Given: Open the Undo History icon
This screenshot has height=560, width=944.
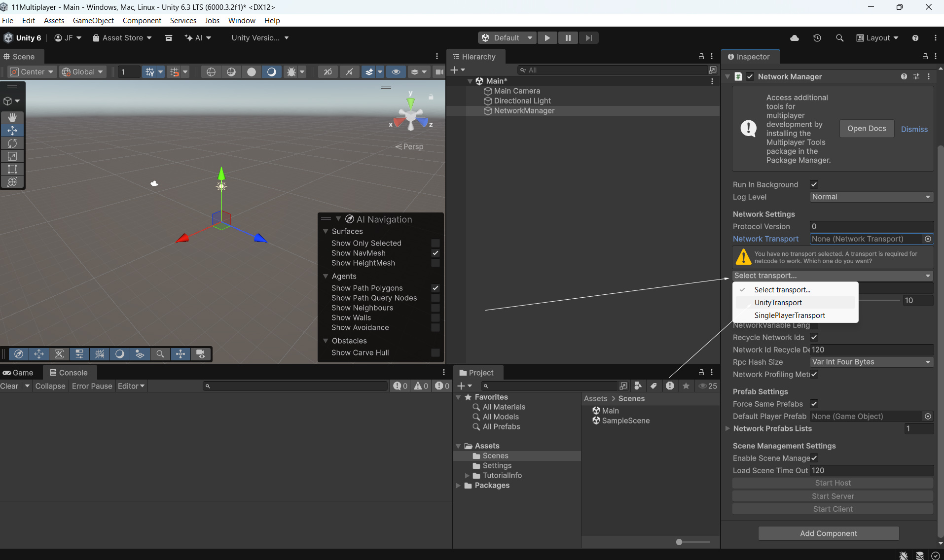Looking at the screenshot, I should click(817, 38).
